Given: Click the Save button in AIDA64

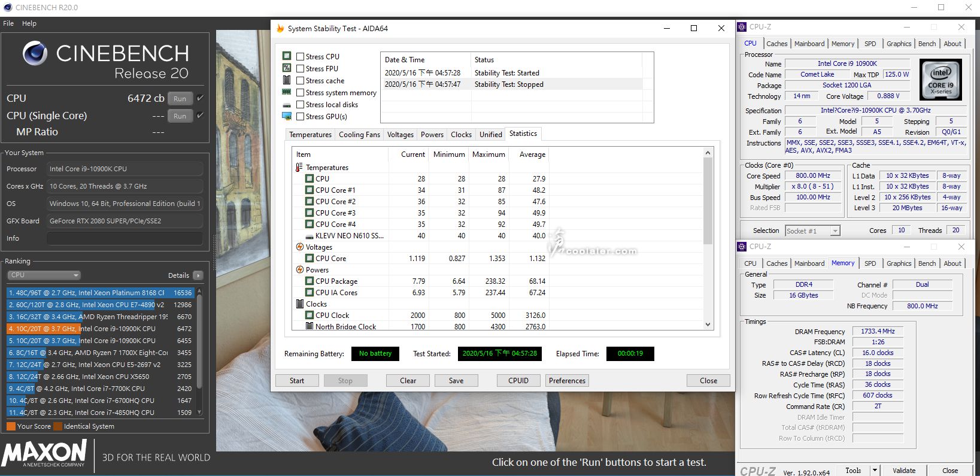Looking at the screenshot, I should (456, 381).
